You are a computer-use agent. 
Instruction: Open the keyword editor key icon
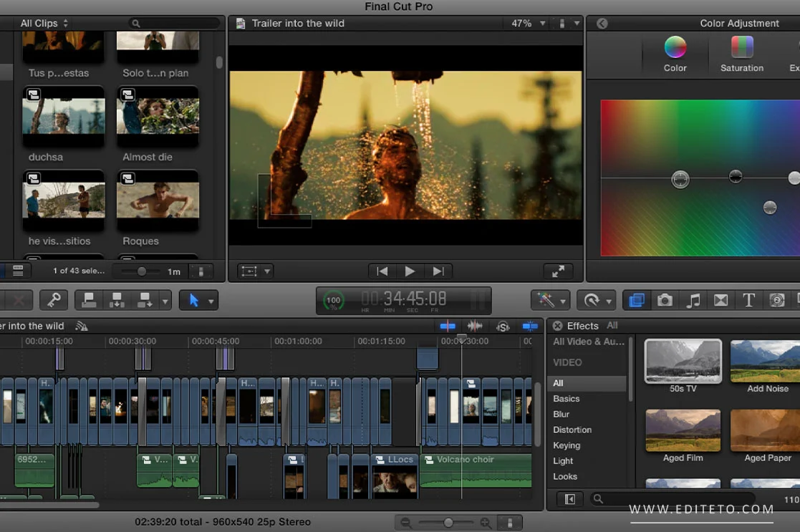54,300
